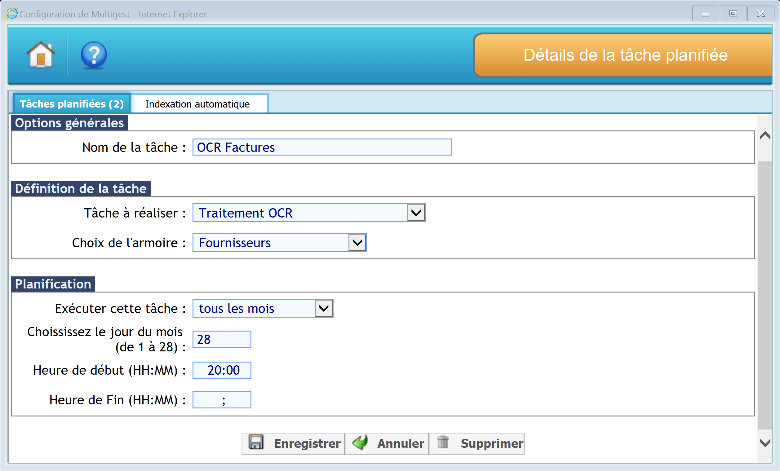Click the green arrow cancel icon
This screenshot has height=471, width=780.
pyautogui.click(x=360, y=443)
